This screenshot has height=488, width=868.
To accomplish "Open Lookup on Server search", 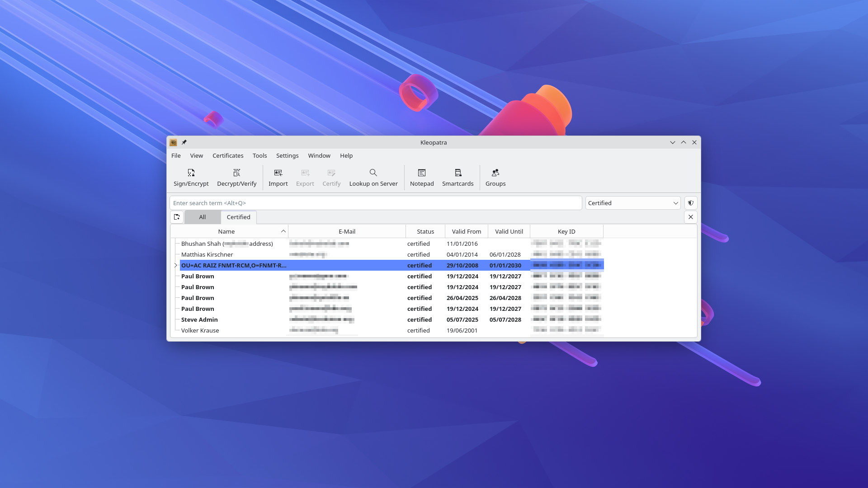I will (373, 177).
